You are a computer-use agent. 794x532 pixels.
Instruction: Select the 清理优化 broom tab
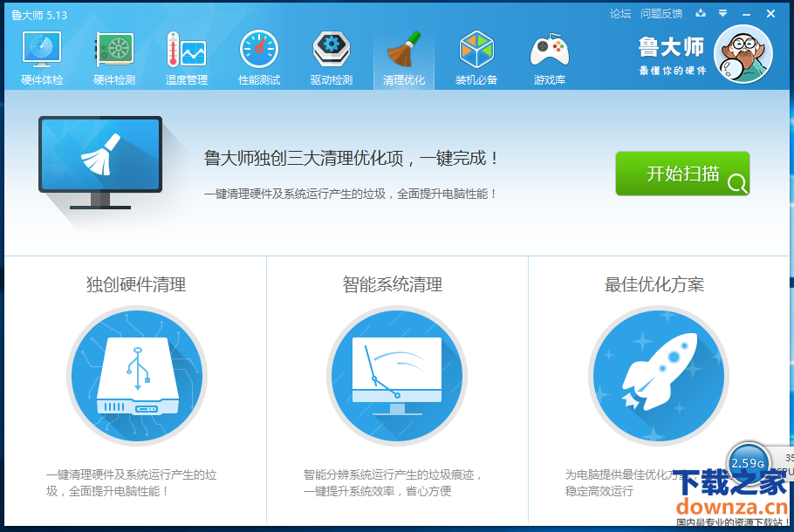pos(404,58)
